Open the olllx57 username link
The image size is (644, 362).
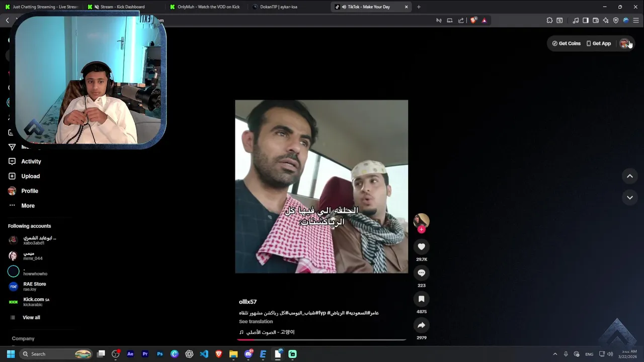pos(248,302)
